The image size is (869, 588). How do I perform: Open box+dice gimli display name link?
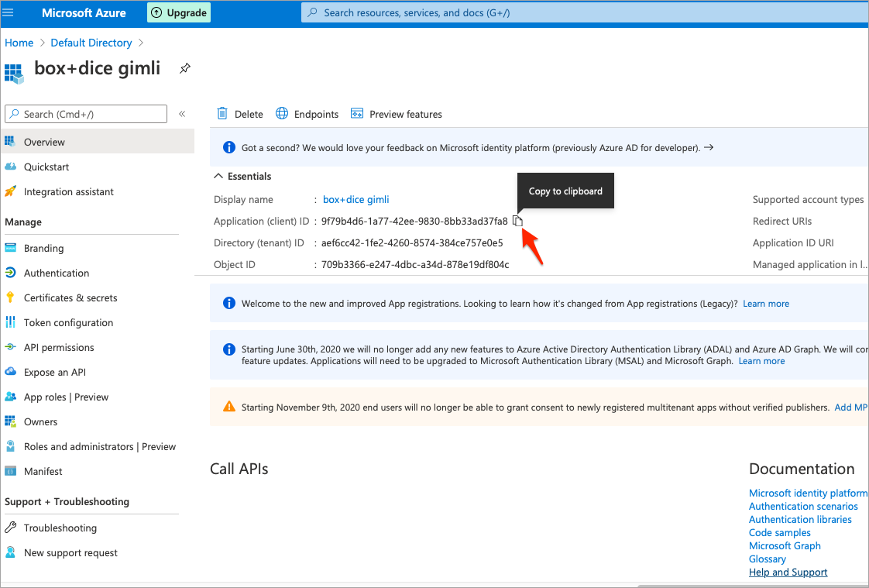[355, 200]
